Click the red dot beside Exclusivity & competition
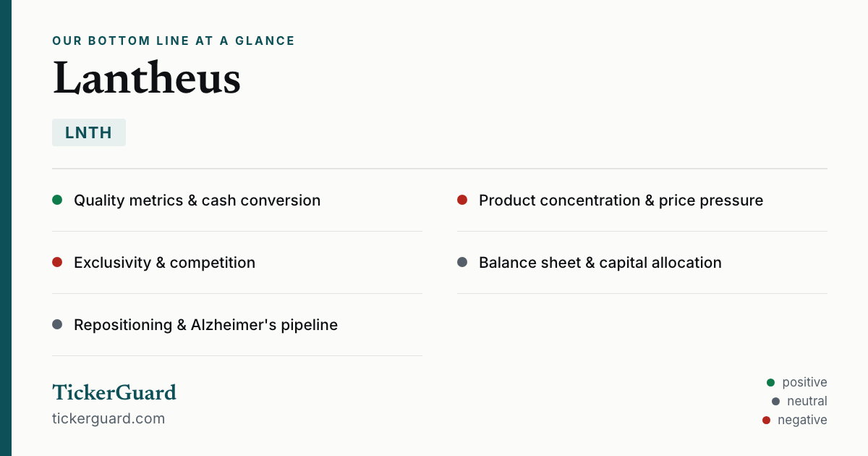Image resolution: width=868 pixels, height=456 pixels. (57, 262)
